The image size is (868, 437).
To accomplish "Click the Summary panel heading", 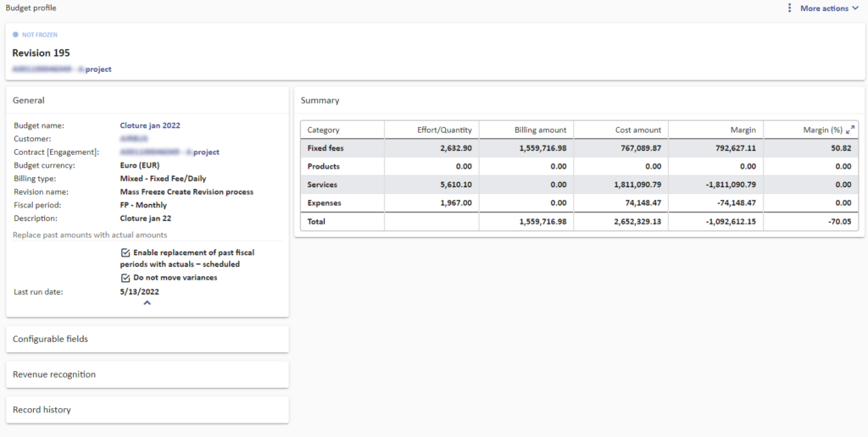I will (x=320, y=101).
